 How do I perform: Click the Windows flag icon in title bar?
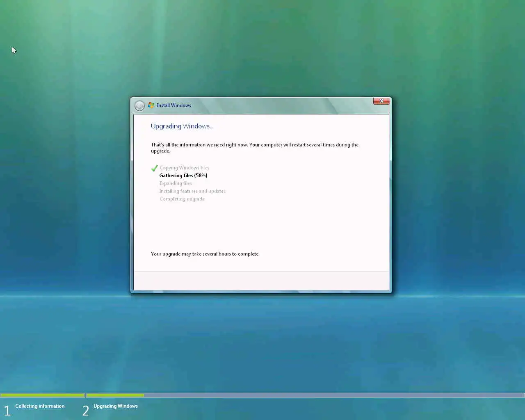pos(151,105)
